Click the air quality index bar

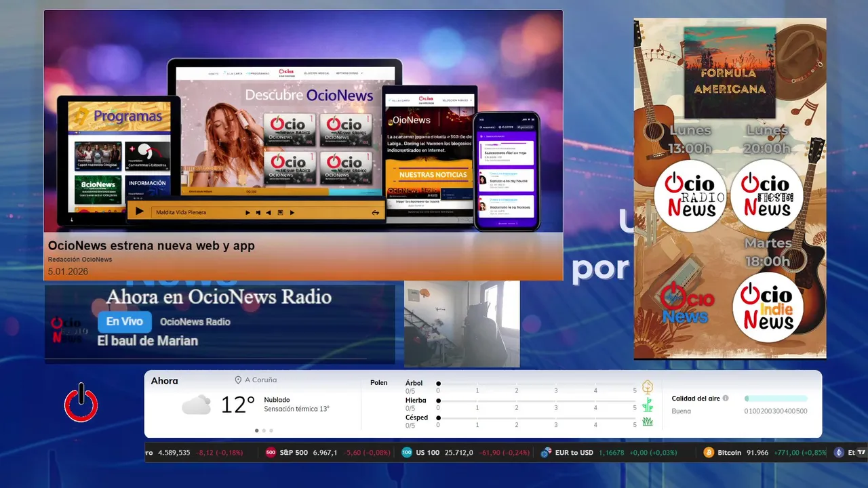coord(776,399)
